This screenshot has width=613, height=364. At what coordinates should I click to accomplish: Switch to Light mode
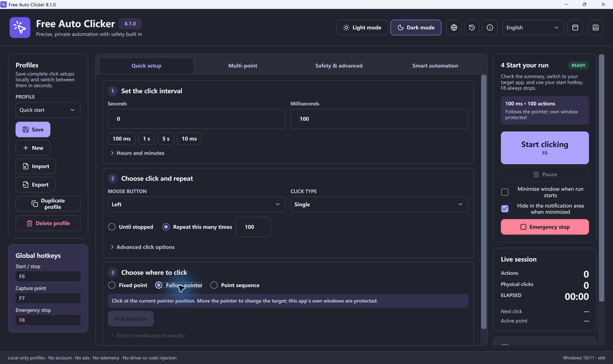362,27
